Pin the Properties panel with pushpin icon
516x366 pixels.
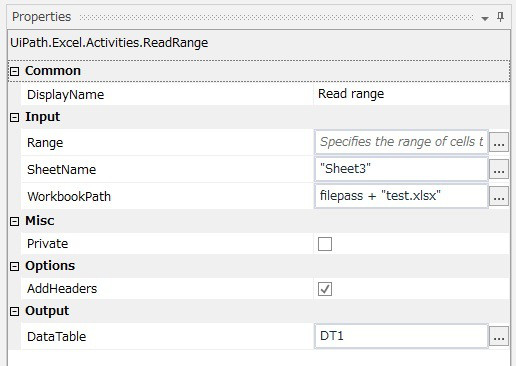pyautogui.click(x=500, y=17)
